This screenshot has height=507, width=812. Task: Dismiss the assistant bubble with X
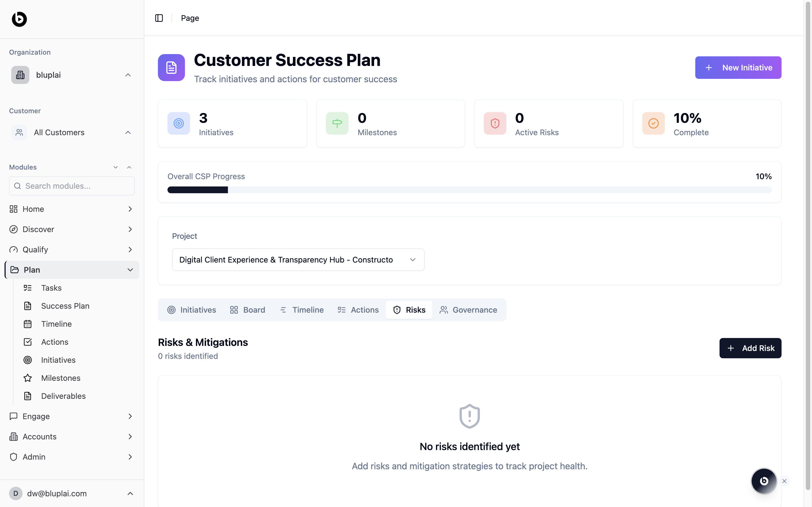784,481
